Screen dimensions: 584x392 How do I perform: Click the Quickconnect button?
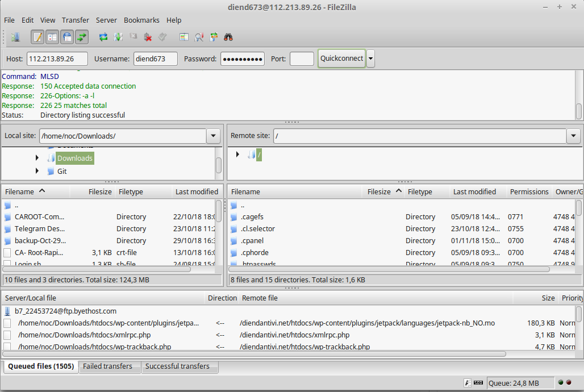point(341,59)
